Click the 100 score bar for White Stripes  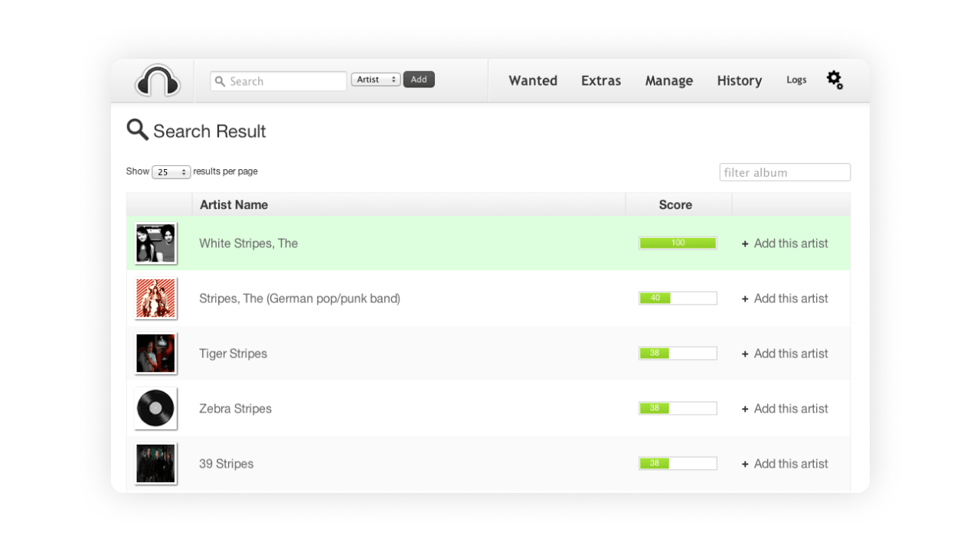coord(678,243)
